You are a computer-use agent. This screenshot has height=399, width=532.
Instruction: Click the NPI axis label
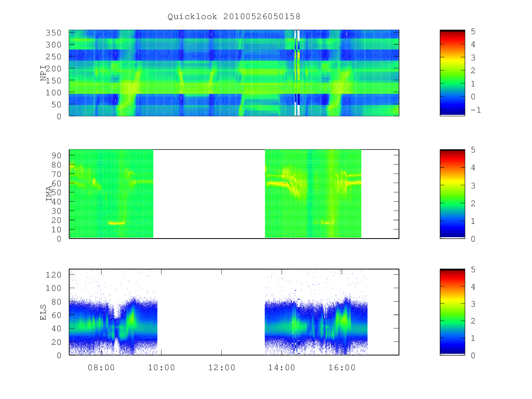pyautogui.click(x=43, y=73)
